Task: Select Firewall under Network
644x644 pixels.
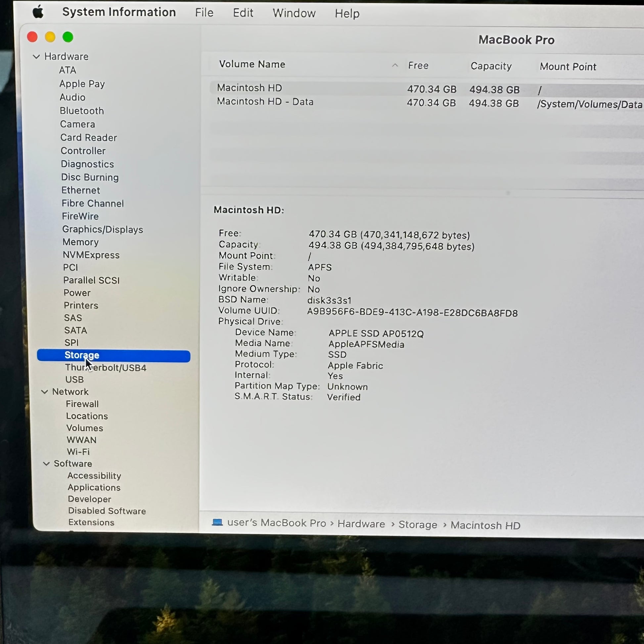Action: [82, 404]
